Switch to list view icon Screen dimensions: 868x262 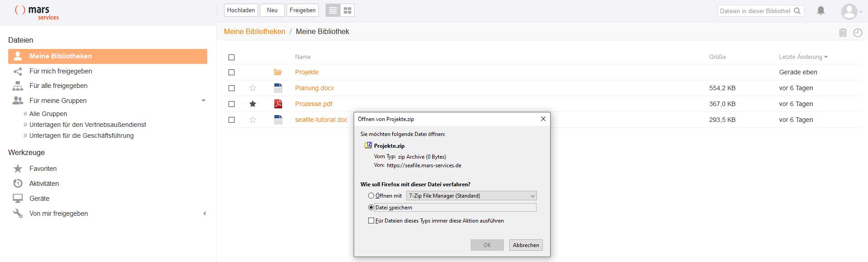[x=333, y=10]
